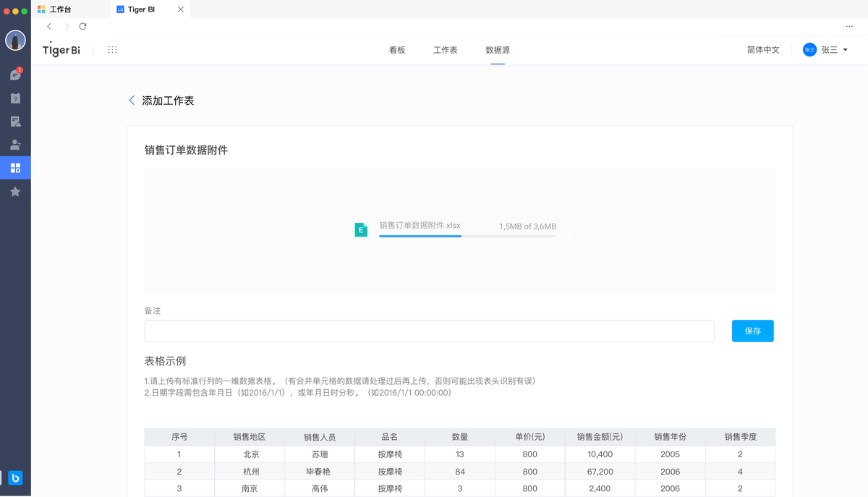Viewport: 868px width, 497px height.
Task: Open Favorites star in the sidebar
Action: (x=15, y=191)
